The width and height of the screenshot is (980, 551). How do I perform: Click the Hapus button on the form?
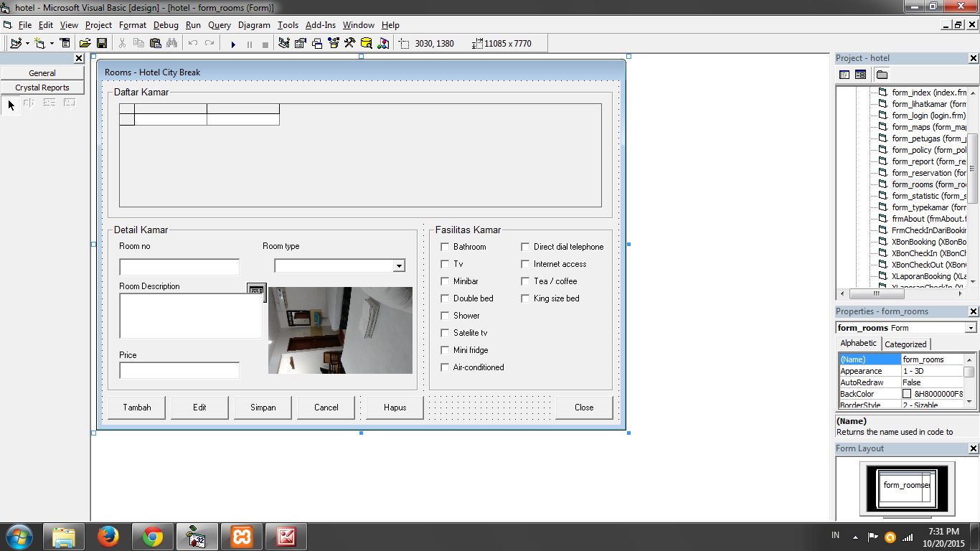click(395, 408)
